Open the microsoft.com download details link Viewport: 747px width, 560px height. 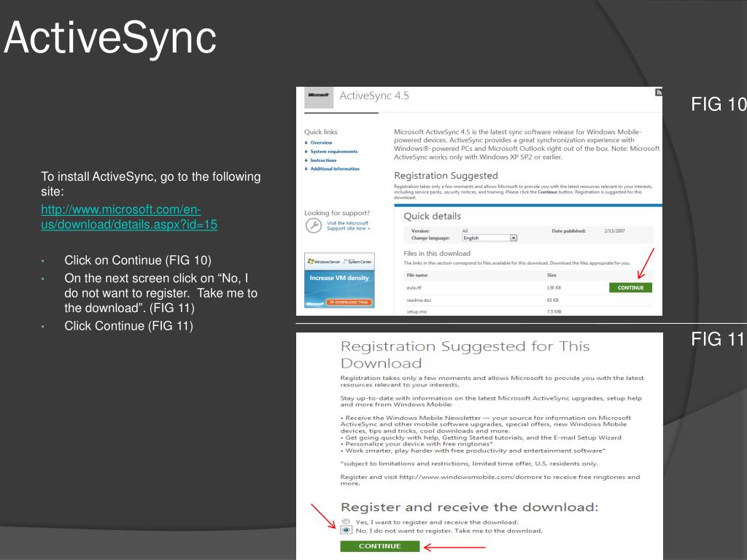(x=129, y=217)
